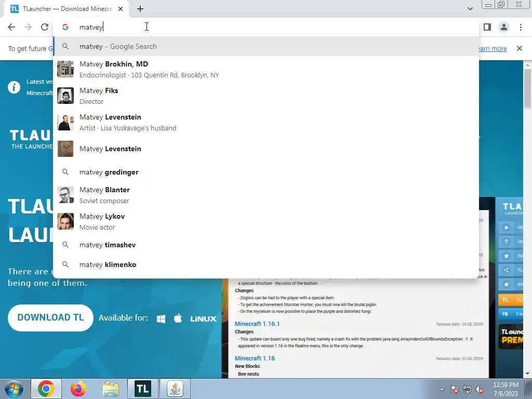Click the Action Center flag tray icon
The width and height of the screenshot is (532, 399).
(x=455, y=389)
